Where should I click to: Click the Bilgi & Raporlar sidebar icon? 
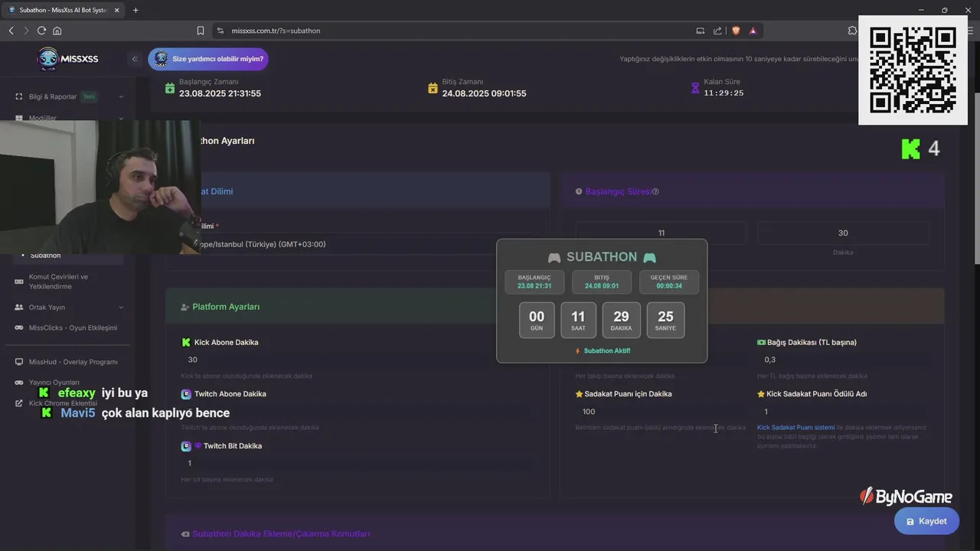point(20,96)
